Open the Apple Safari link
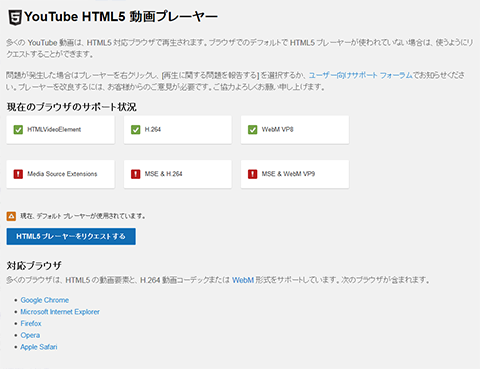480x369 pixels. point(39,347)
